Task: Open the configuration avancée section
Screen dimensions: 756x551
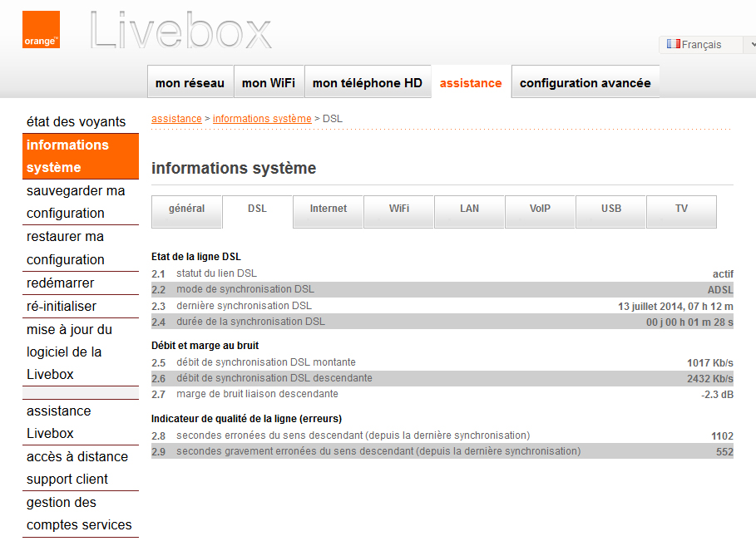Action: [x=585, y=82]
